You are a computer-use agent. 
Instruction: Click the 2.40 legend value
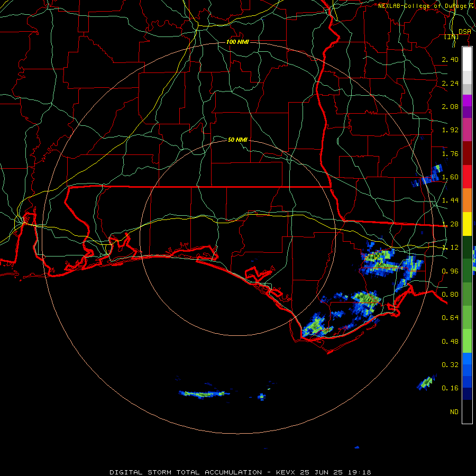click(450, 59)
